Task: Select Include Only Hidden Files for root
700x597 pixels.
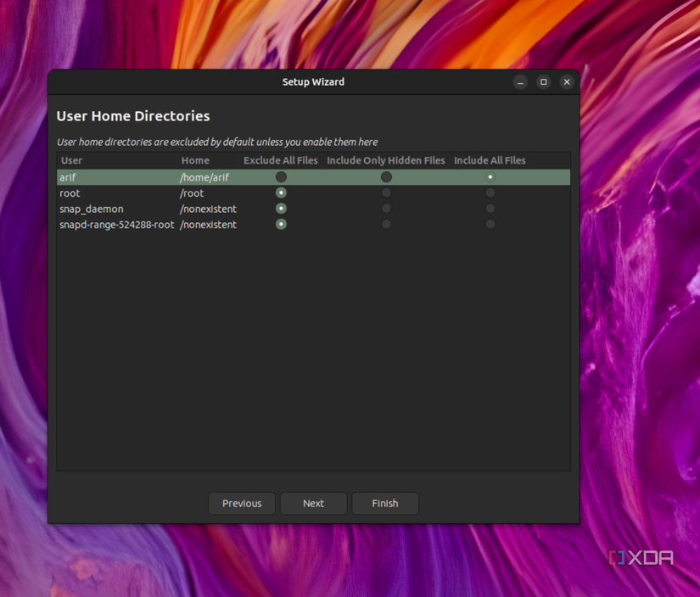Action: (x=386, y=192)
